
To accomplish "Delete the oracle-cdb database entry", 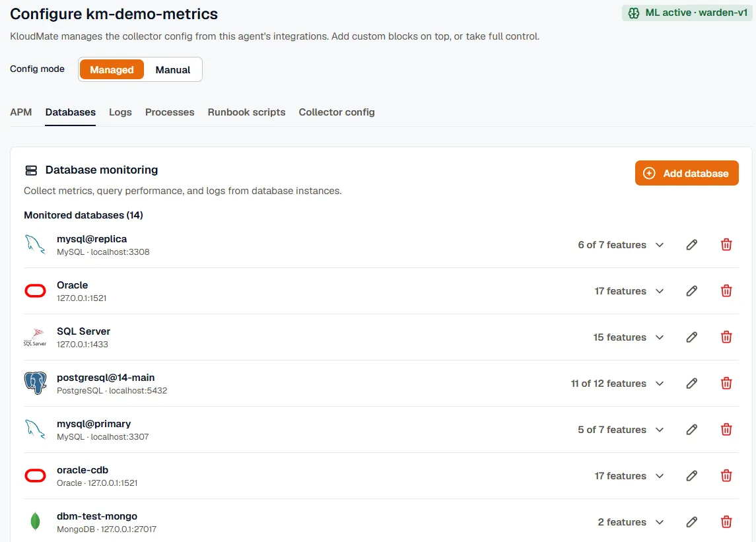I will (x=726, y=476).
